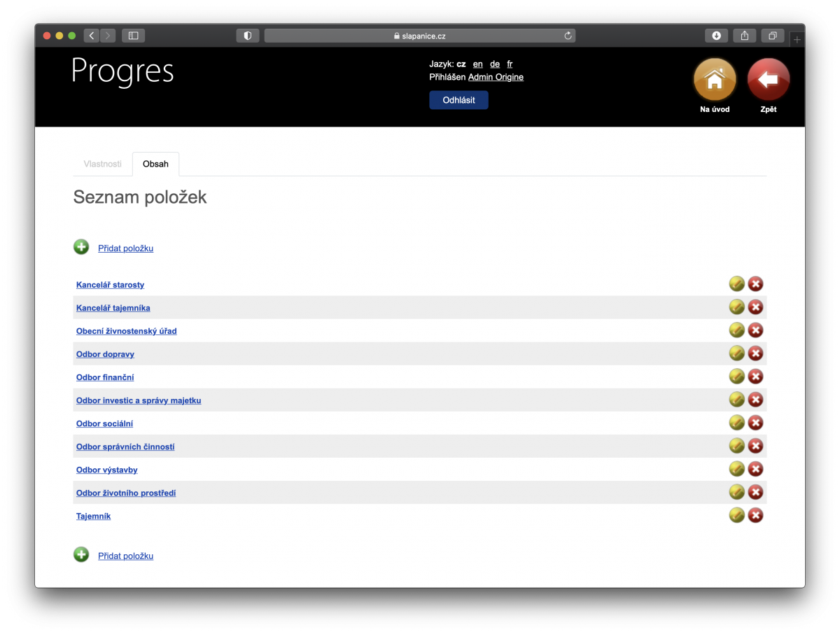Open the Admin Origine profile link
Viewport: 840px width, 634px height.
[x=496, y=77]
